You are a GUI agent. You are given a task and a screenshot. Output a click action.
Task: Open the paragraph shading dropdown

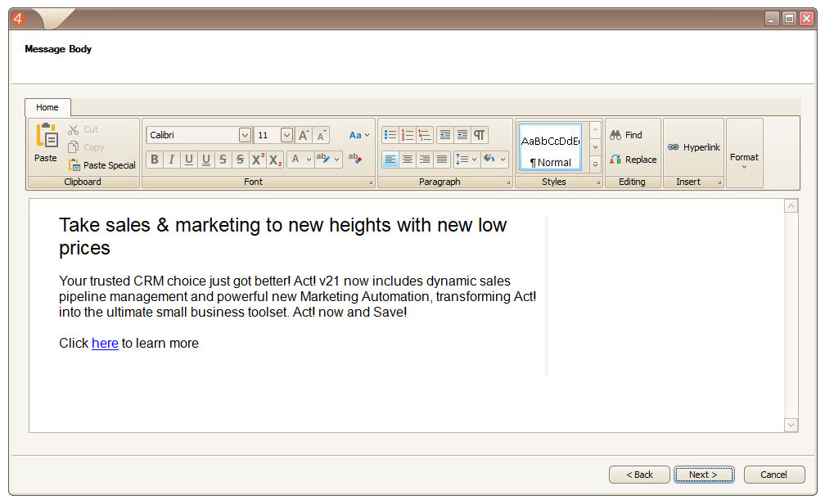click(x=494, y=159)
